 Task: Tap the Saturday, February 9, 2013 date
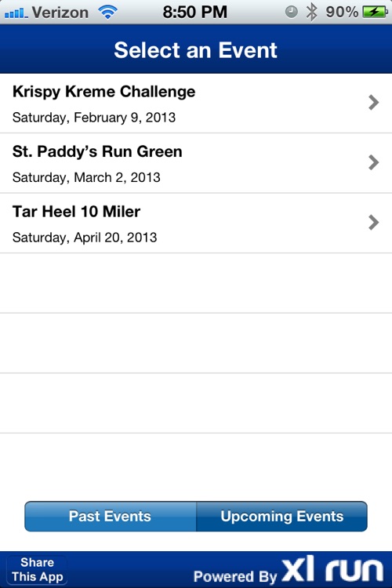tap(94, 118)
